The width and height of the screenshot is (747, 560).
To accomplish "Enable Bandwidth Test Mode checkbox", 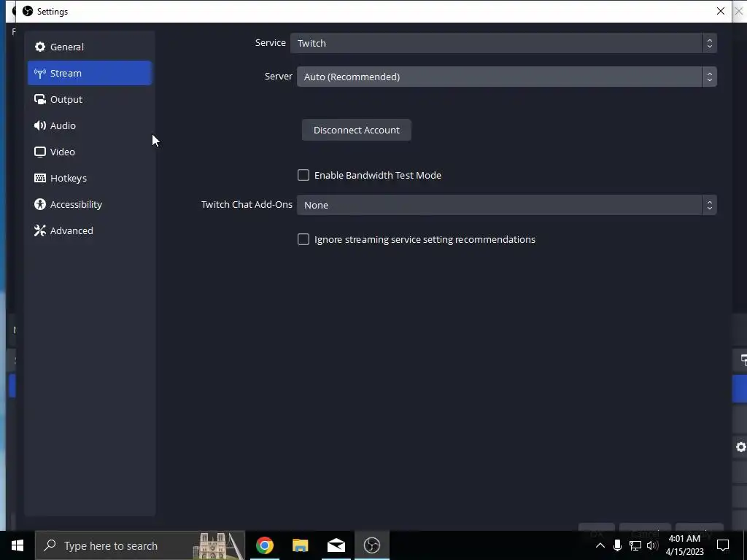I will pos(303,175).
